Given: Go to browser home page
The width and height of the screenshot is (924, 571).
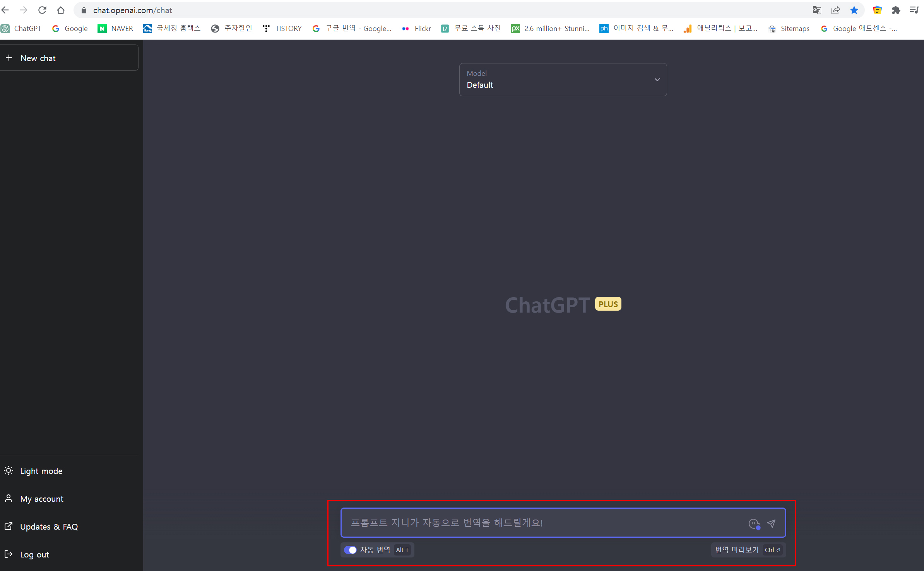Looking at the screenshot, I should pyautogui.click(x=61, y=10).
